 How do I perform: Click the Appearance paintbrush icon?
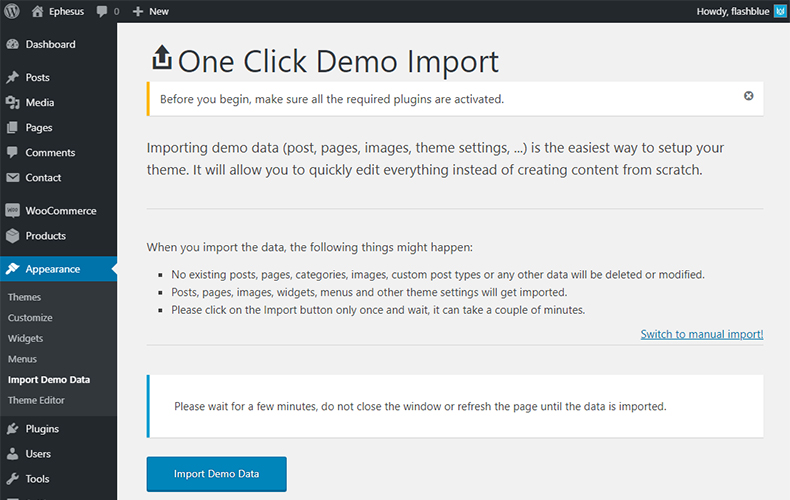(13, 269)
